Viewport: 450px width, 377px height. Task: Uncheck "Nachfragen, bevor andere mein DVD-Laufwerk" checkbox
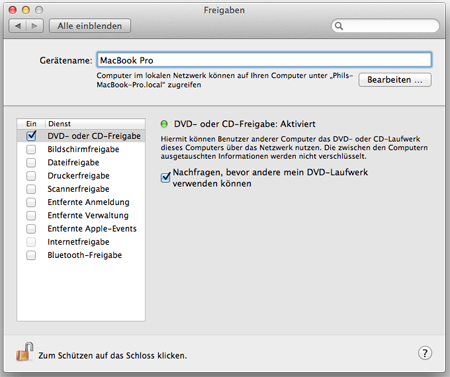pyautogui.click(x=166, y=177)
